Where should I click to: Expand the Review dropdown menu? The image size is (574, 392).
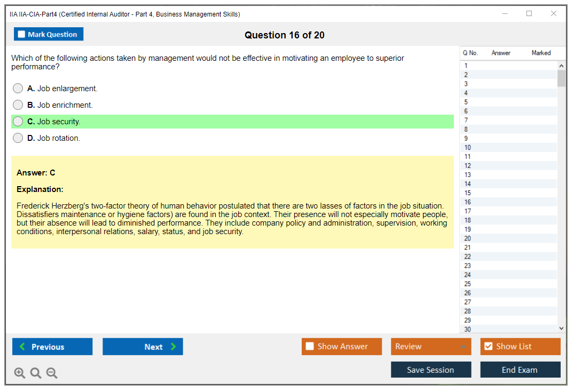(463, 347)
